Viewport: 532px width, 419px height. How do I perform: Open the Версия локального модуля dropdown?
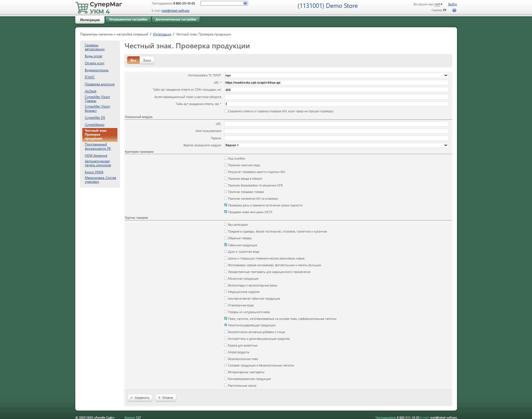coord(336,145)
